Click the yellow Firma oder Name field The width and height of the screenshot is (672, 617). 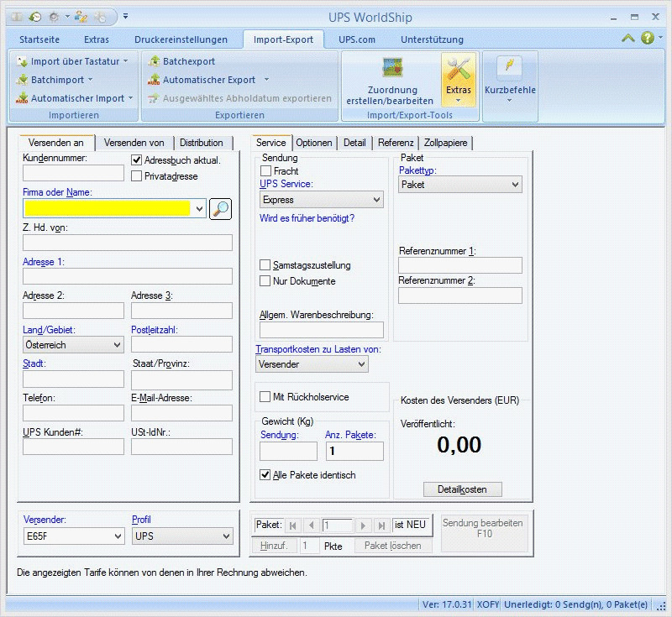(108, 208)
